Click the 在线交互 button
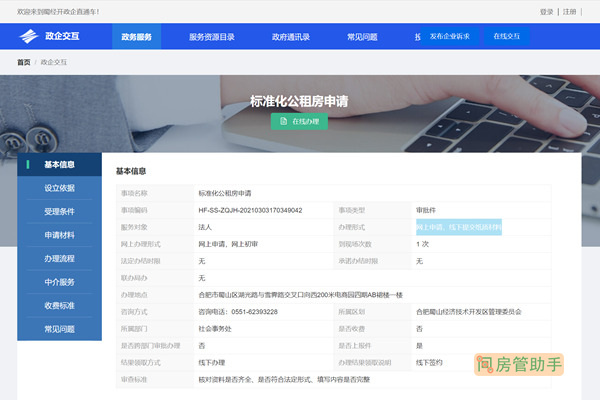 point(507,36)
